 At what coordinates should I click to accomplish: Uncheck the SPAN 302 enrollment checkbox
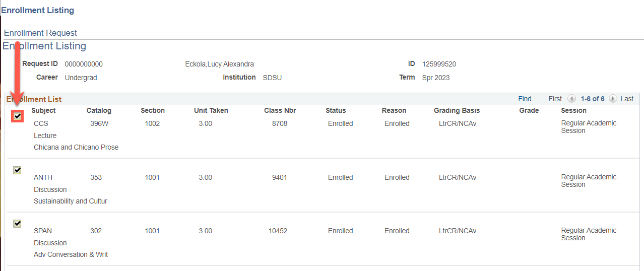(x=18, y=224)
